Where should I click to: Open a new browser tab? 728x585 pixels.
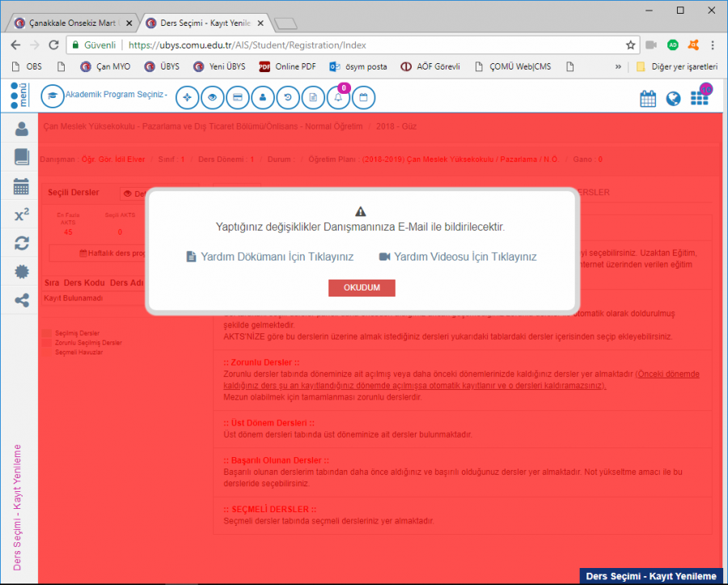pyautogui.click(x=286, y=23)
